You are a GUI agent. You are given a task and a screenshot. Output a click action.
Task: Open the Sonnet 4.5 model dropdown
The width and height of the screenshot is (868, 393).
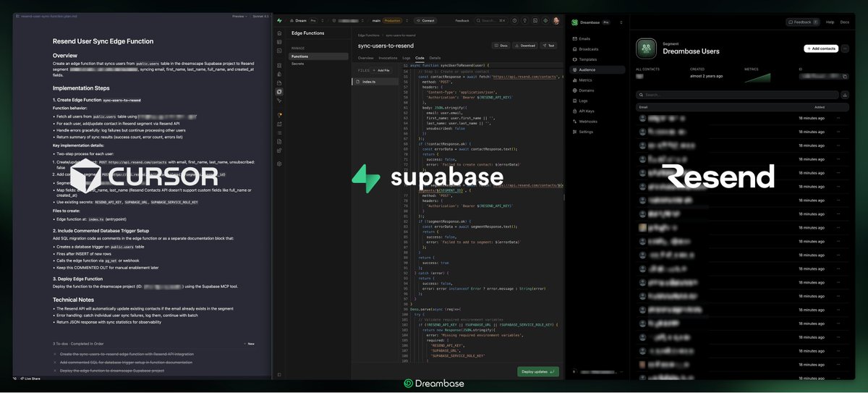261,15
